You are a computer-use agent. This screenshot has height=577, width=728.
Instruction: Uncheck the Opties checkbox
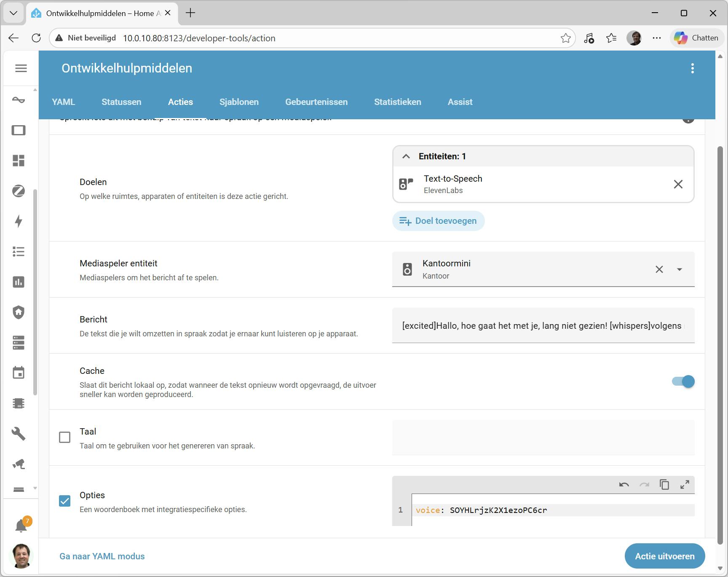[65, 501]
